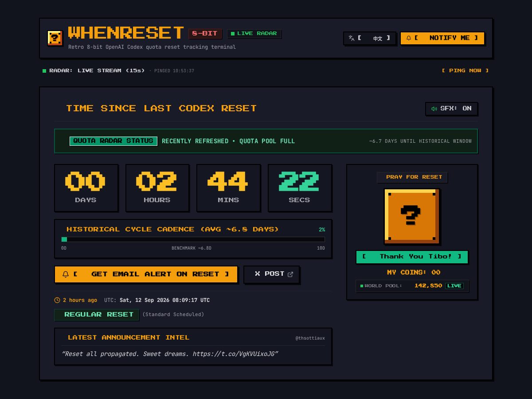Click the translate icon in the language button
This screenshot has width=532, height=399.
(352, 38)
